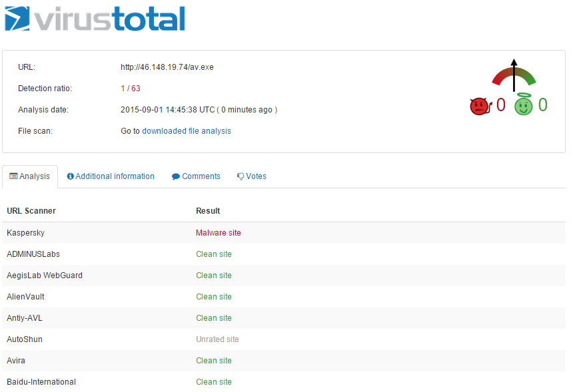Open the Comments tab
The height and width of the screenshot is (392, 573).
(196, 176)
